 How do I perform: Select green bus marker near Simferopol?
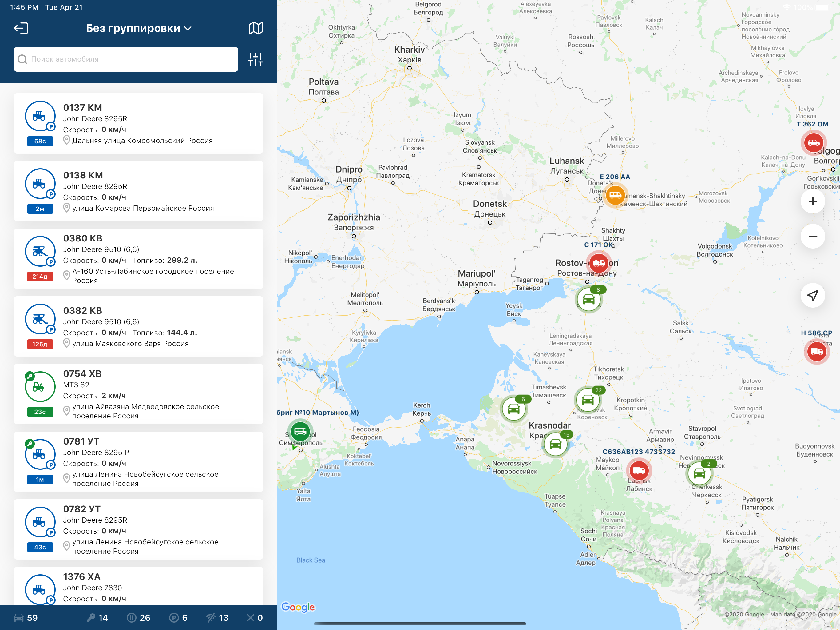[x=300, y=431]
